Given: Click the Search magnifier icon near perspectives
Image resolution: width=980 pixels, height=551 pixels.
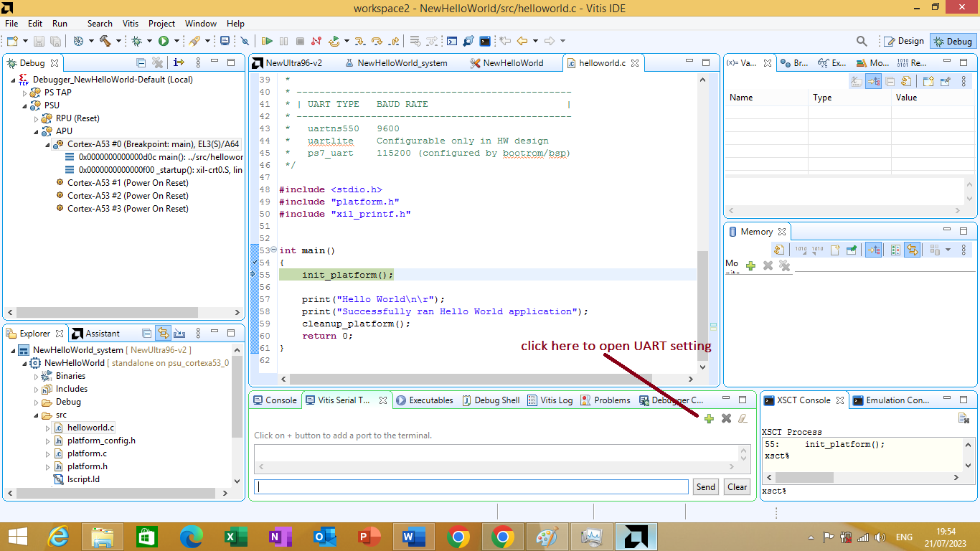Looking at the screenshot, I should (862, 41).
